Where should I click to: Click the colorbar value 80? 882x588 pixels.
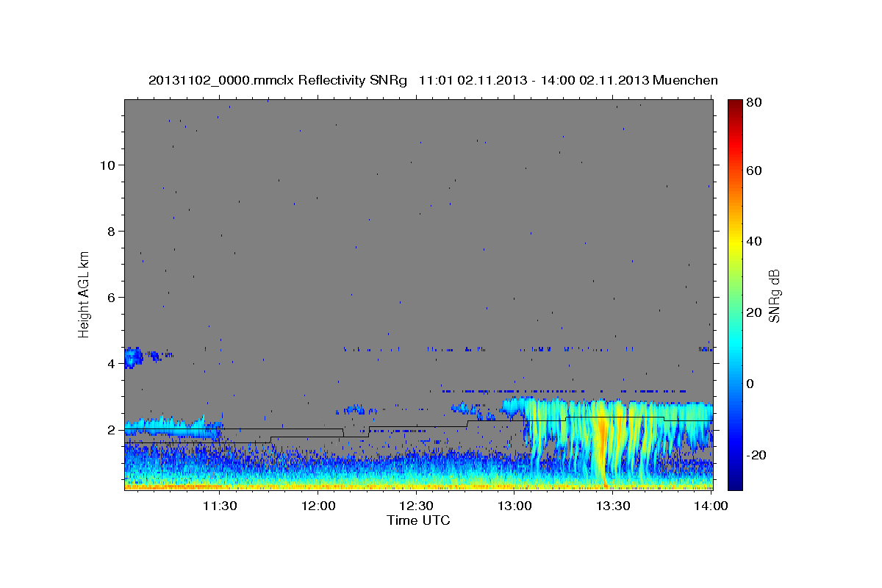[753, 103]
